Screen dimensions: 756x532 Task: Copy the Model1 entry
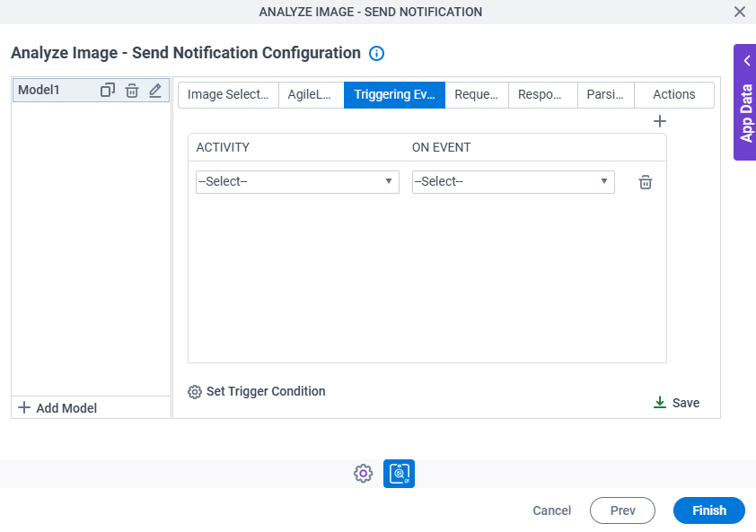point(108,90)
